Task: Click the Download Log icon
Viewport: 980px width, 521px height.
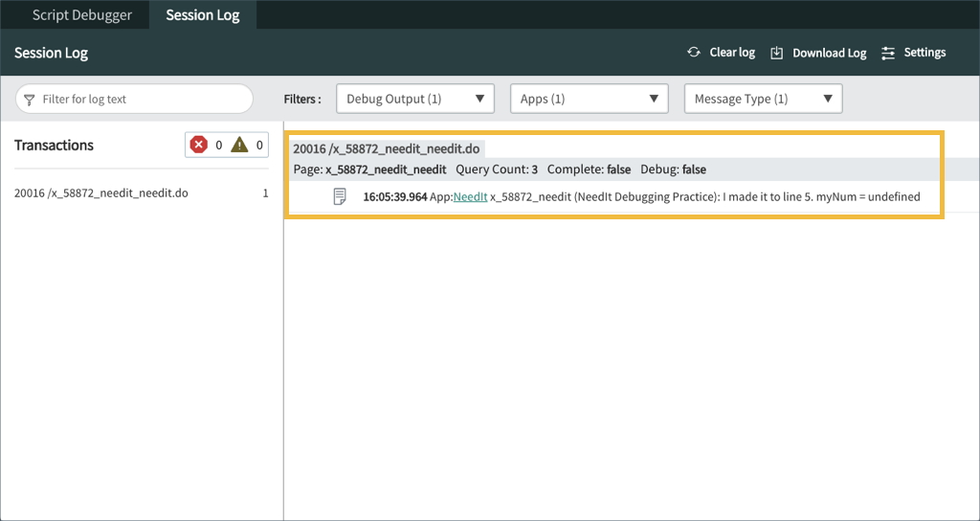Action: click(x=777, y=53)
